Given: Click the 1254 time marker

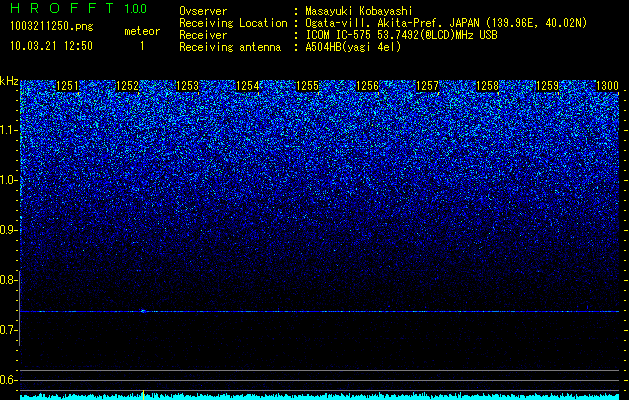Looking at the screenshot, I should pyautogui.click(x=248, y=86).
